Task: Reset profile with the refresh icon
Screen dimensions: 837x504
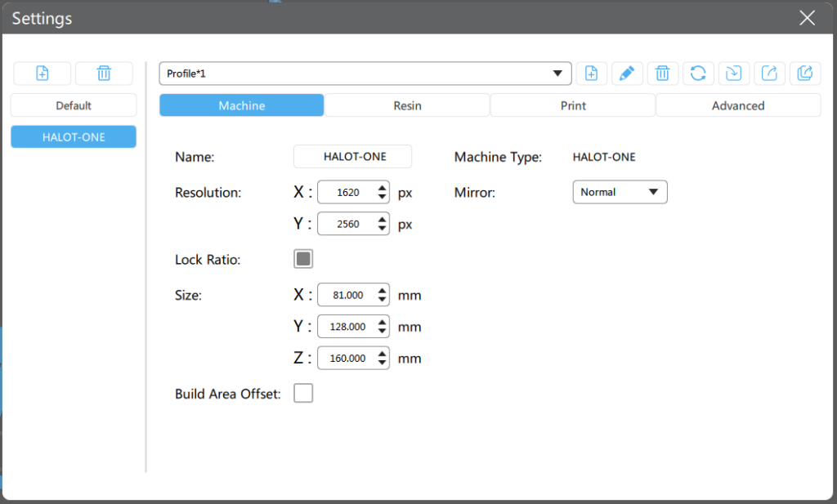Action: [x=698, y=73]
